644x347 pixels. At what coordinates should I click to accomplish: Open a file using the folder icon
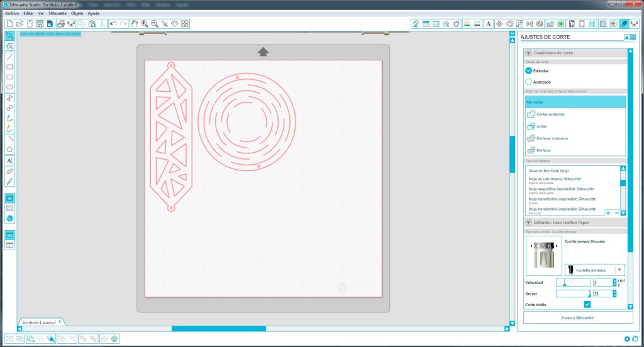coord(19,24)
